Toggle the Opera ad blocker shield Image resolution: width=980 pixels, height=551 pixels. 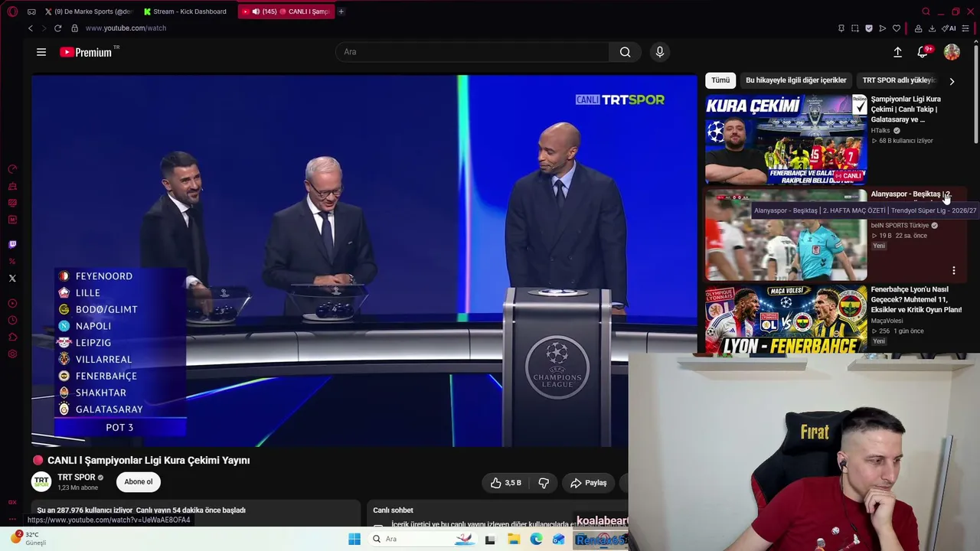pyautogui.click(x=869, y=28)
